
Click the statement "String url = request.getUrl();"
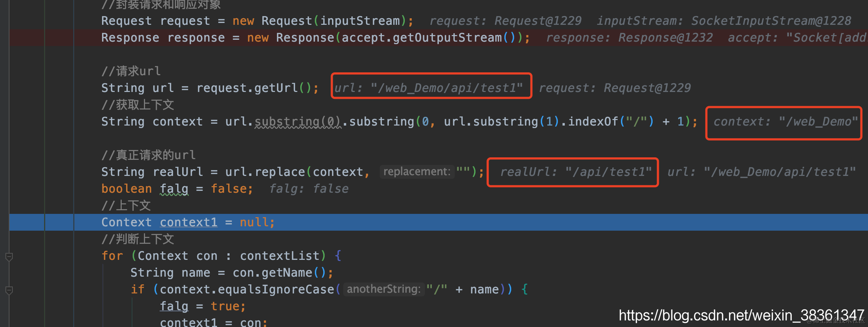coord(210,88)
